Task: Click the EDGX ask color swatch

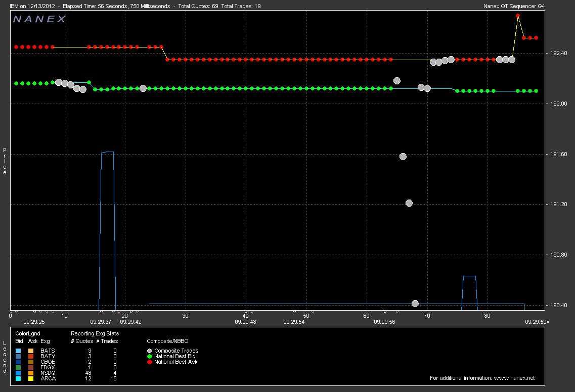Action: click(x=31, y=367)
